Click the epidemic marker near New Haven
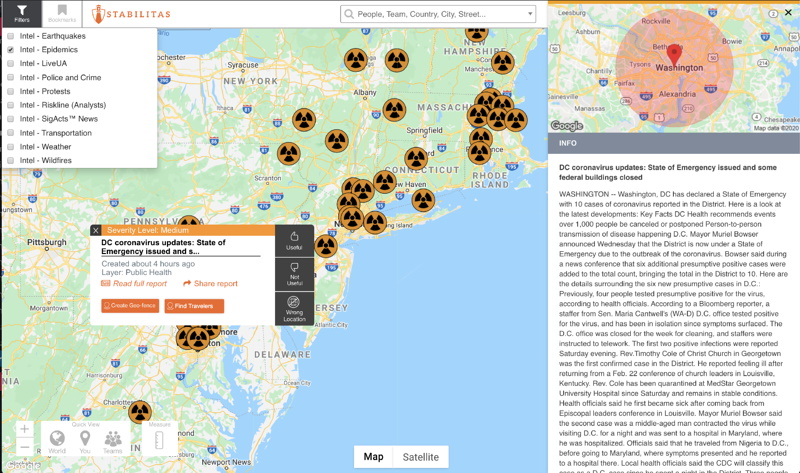 pos(385,182)
